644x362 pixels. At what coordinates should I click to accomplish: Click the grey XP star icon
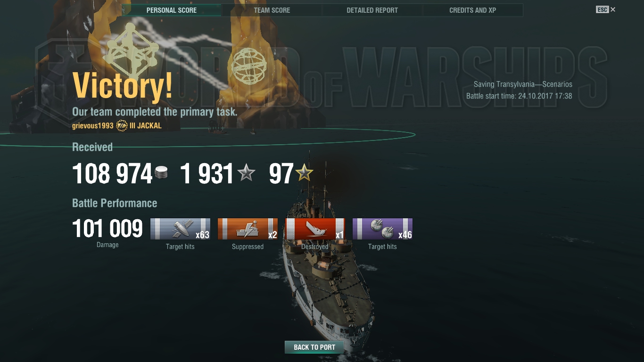tap(246, 173)
